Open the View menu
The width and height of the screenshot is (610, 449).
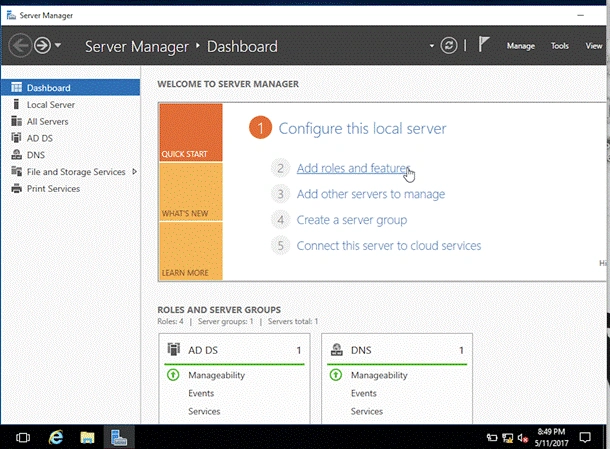[594, 46]
